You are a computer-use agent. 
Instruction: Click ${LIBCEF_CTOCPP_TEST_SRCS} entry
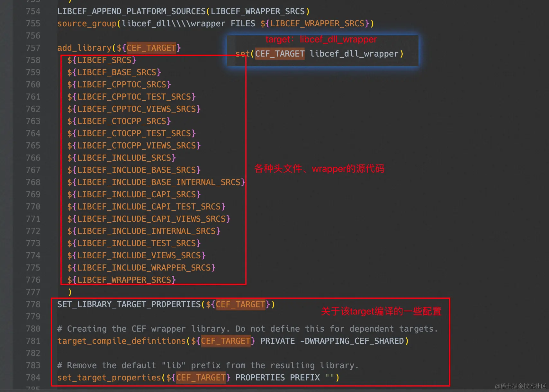131,133
